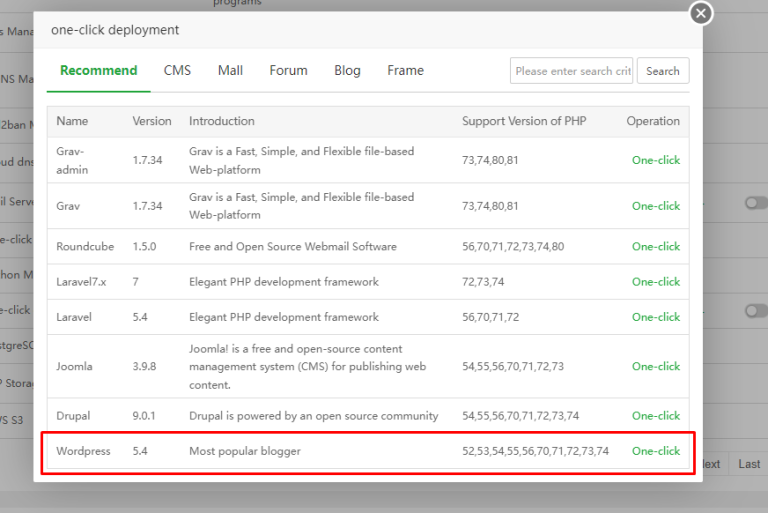Click the Operation column header
The height and width of the screenshot is (513, 768).
click(653, 121)
